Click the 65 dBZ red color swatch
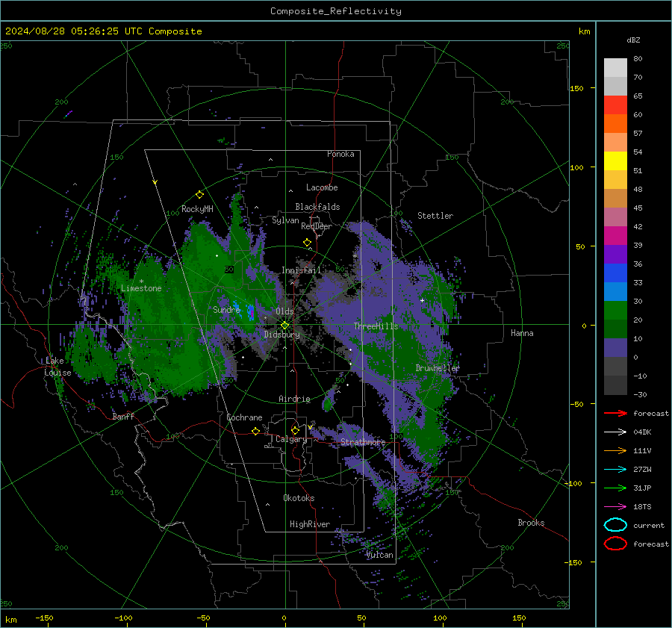This screenshot has height=628, width=672. click(615, 105)
